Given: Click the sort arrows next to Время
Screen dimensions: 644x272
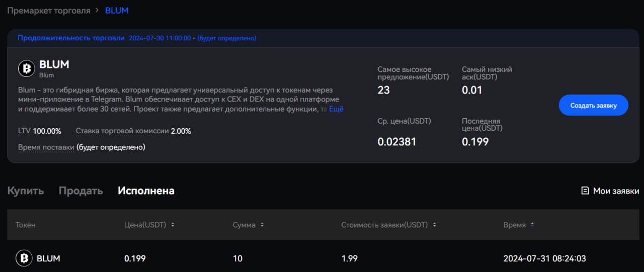Looking at the screenshot, I should (x=532, y=225).
